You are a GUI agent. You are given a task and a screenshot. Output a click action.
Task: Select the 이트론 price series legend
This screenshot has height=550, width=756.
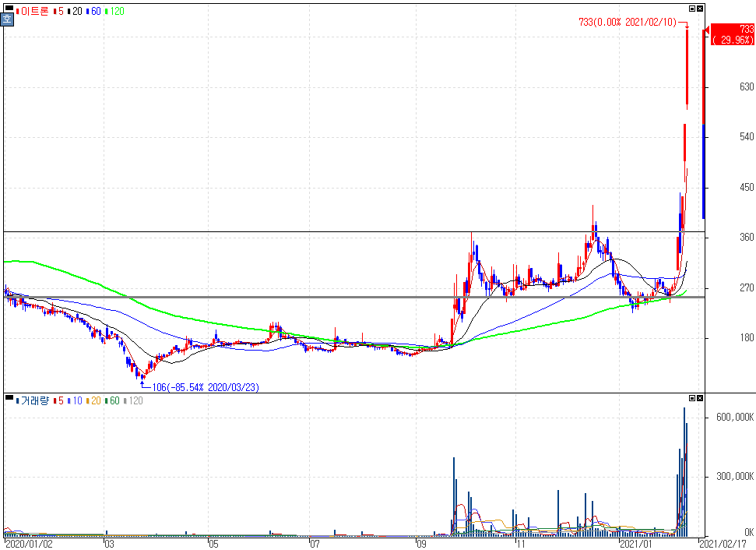coord(33,11)
